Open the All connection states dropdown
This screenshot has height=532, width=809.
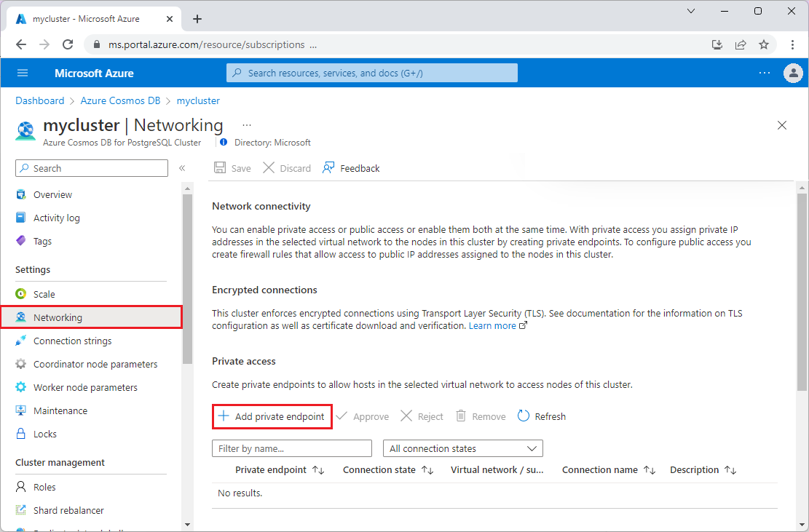(462, 448)
